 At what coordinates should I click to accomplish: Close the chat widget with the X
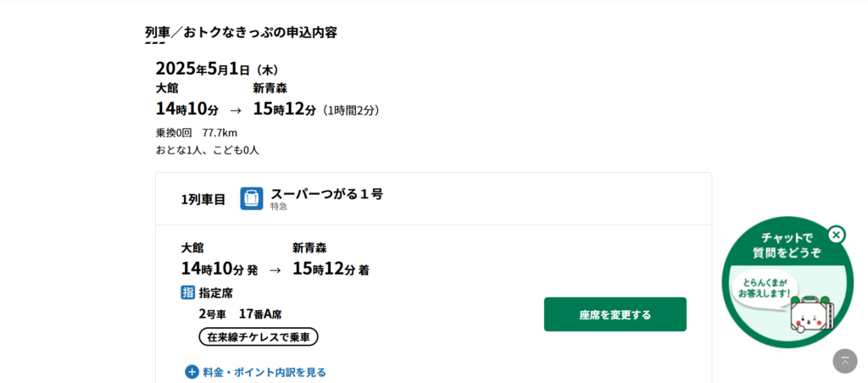point(837,235)
